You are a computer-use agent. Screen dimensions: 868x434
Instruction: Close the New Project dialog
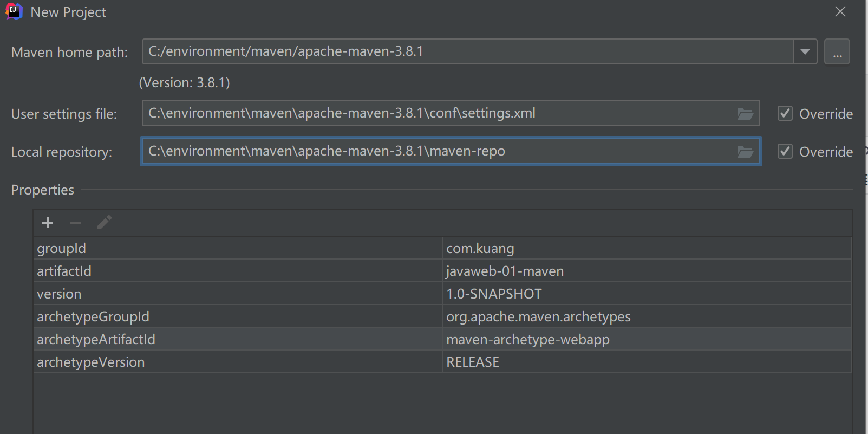[840, 11]
